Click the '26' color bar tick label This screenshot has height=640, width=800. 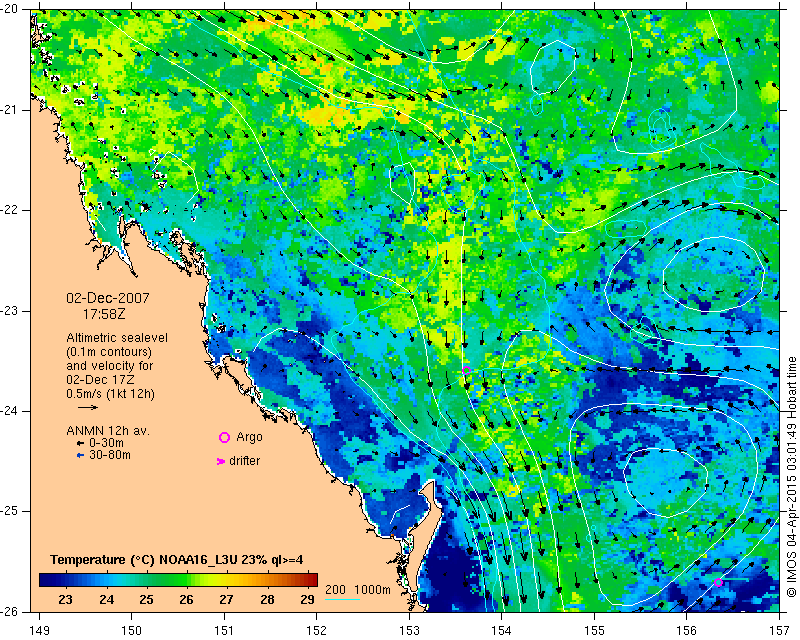pyautogui.click(x=186, y=600)
